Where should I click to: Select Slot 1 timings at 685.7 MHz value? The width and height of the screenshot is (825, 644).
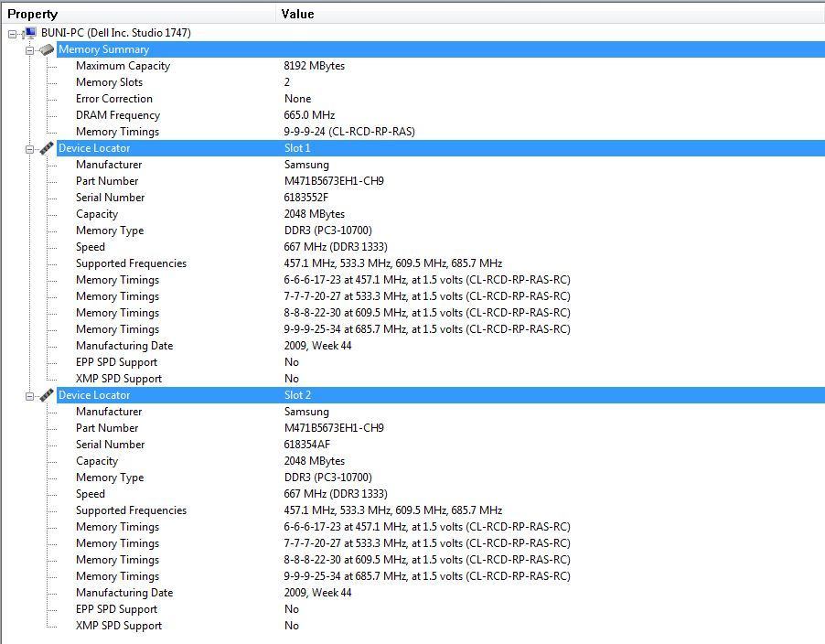click(x=427, y=329)
